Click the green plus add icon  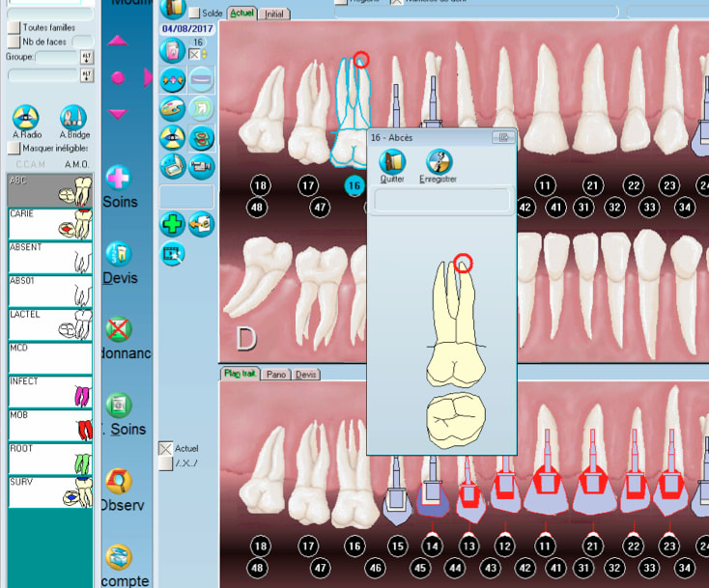pyautogui.click(x=172, y=224)
